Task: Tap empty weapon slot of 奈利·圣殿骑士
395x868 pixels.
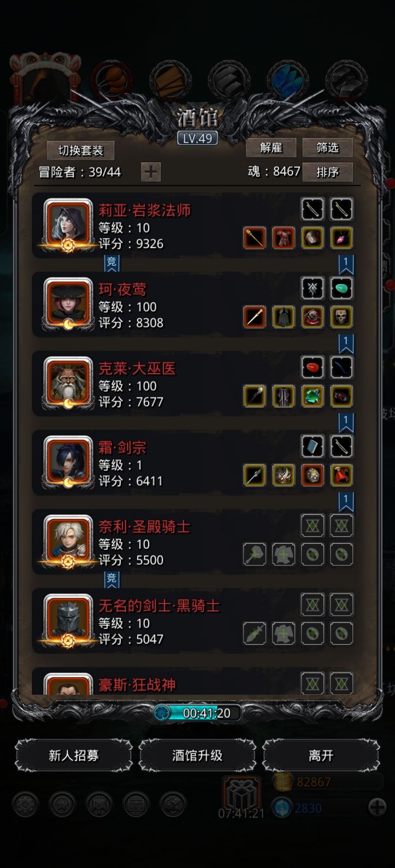Action: click(x=255, y=554)
